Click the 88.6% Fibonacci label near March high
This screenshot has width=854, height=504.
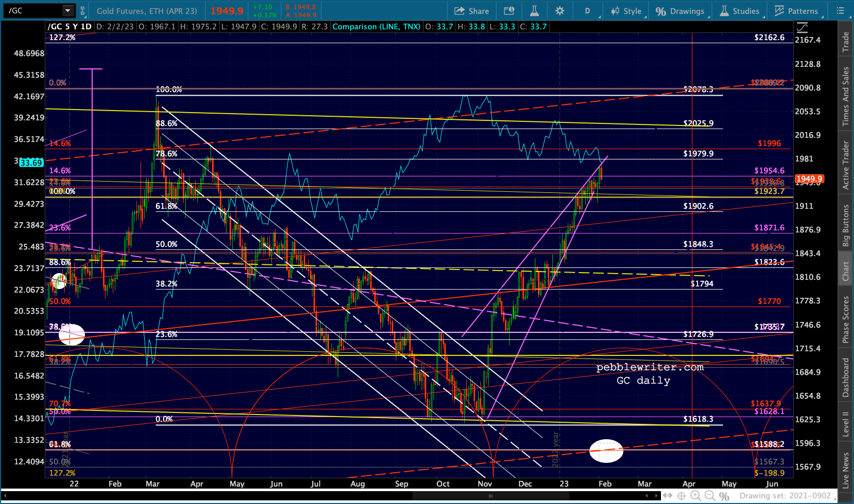(x=166, y=123)
